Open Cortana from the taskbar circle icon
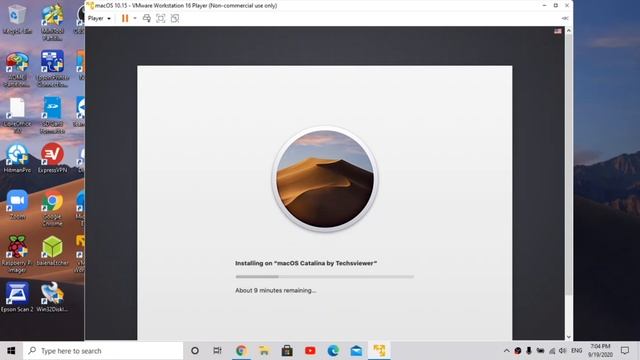Viewport: 640px width, 360px height. tap(195, 351)
